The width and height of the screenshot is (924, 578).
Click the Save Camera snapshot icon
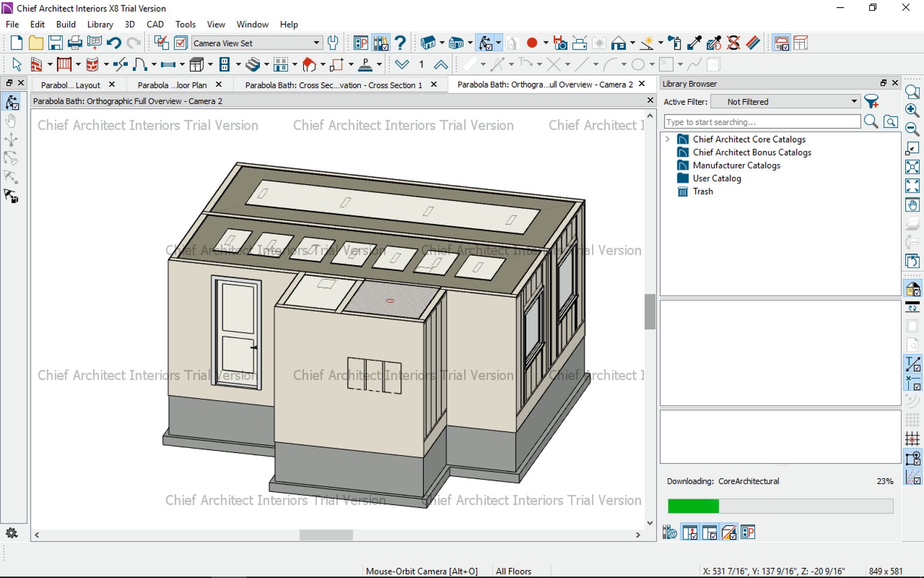pos(560,42)
